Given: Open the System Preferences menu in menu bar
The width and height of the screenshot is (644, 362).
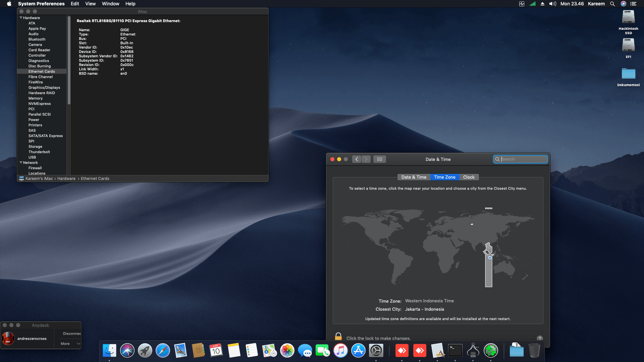Looking at the screenshot, I should tap(41, 4).
